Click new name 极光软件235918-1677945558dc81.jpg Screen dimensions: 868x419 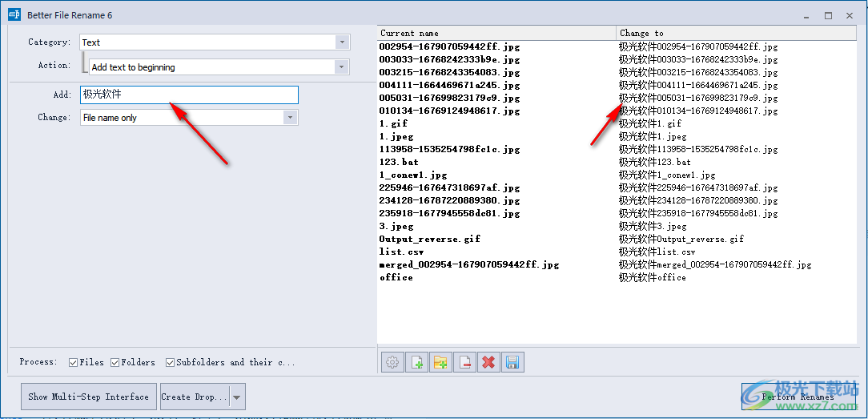[x=698, y=213]
